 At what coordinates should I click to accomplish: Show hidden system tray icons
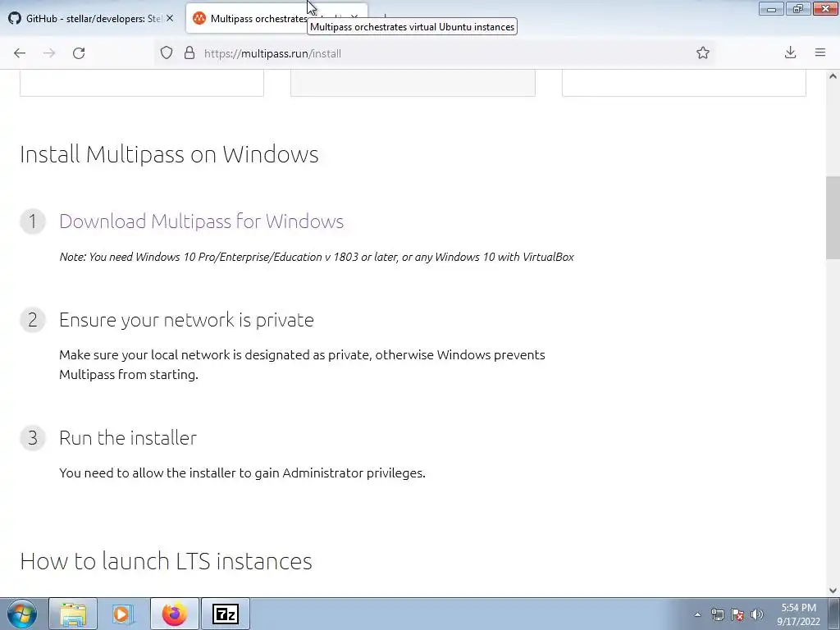click(697, 614)
